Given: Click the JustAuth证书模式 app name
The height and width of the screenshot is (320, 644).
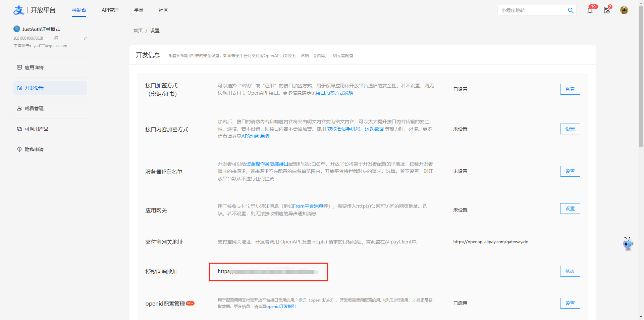Looking at the screenshot, I should [x=41, y=29].
